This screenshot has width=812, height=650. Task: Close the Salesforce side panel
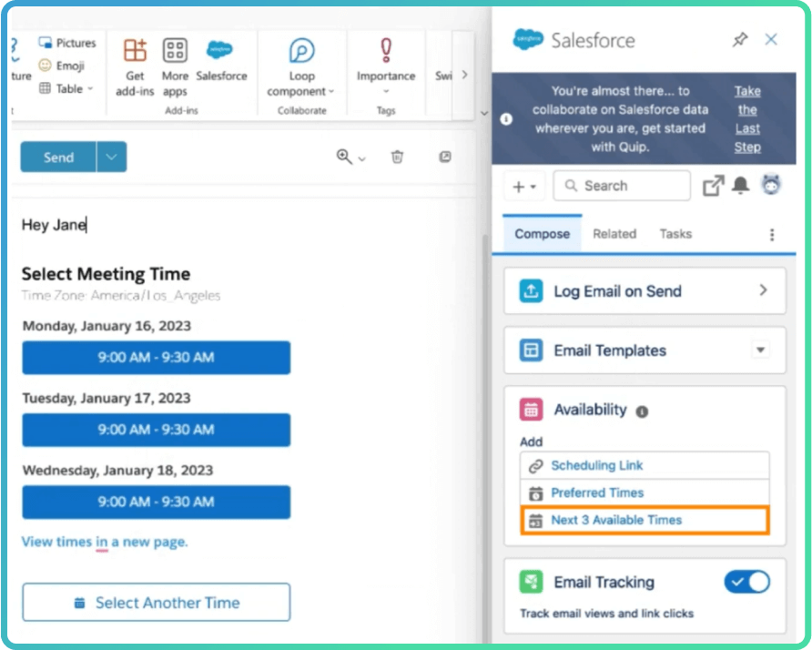[770, 39]
